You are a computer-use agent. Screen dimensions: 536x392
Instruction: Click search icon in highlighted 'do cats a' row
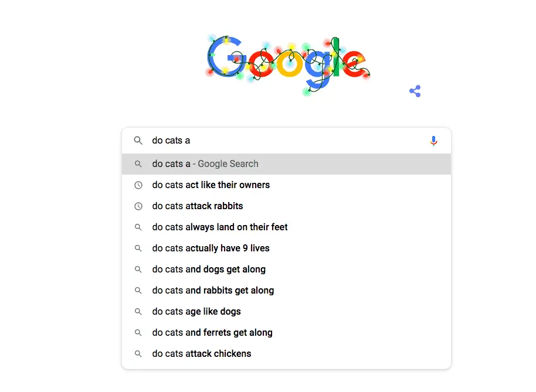click(138, 164)
